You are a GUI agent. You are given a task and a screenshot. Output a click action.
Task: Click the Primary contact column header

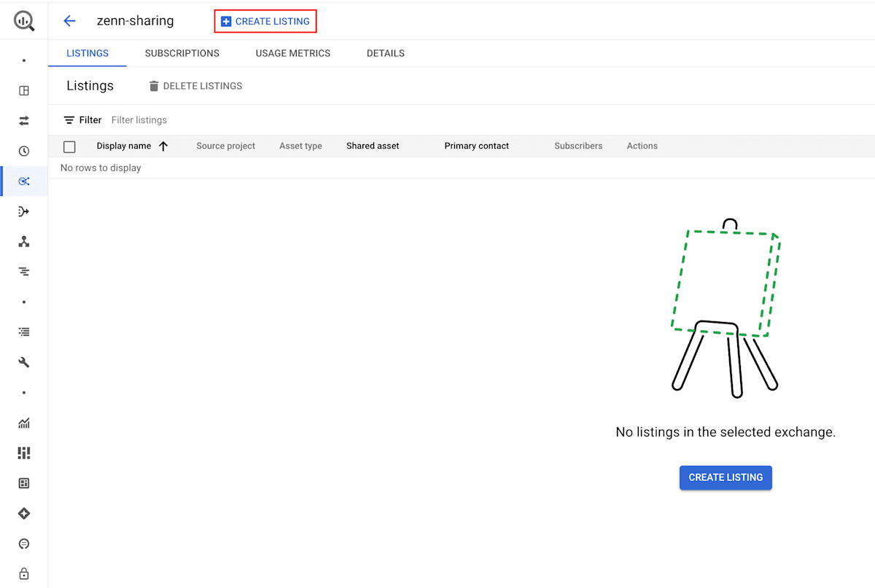[x=477, y=146]
